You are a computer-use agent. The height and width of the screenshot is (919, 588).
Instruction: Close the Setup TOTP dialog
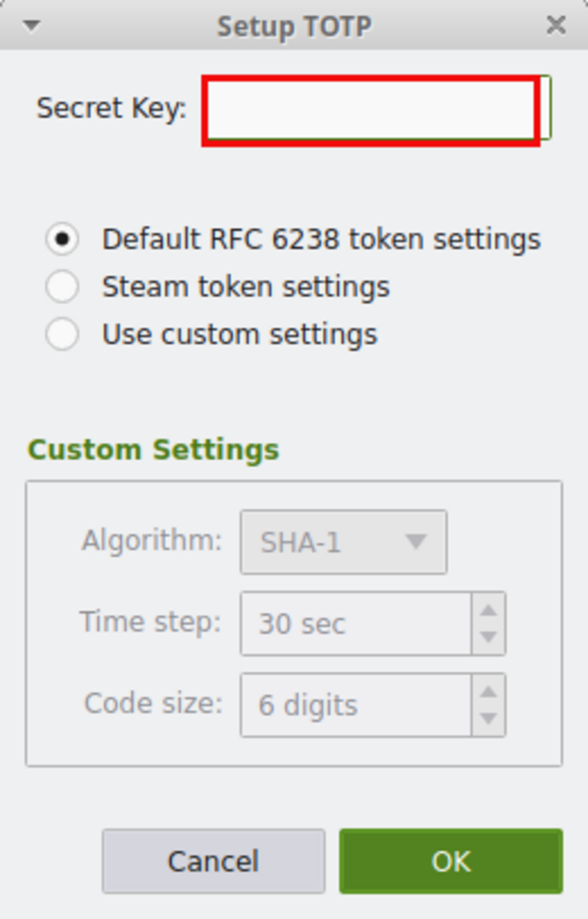(556, 25)
